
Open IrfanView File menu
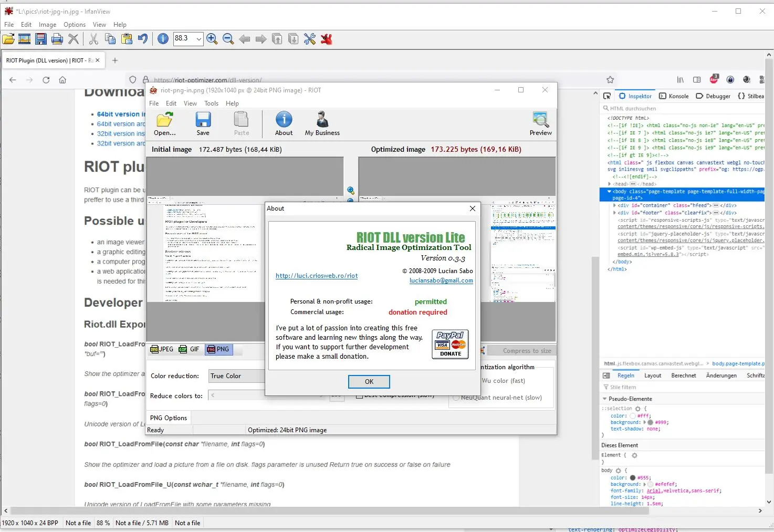9,25
